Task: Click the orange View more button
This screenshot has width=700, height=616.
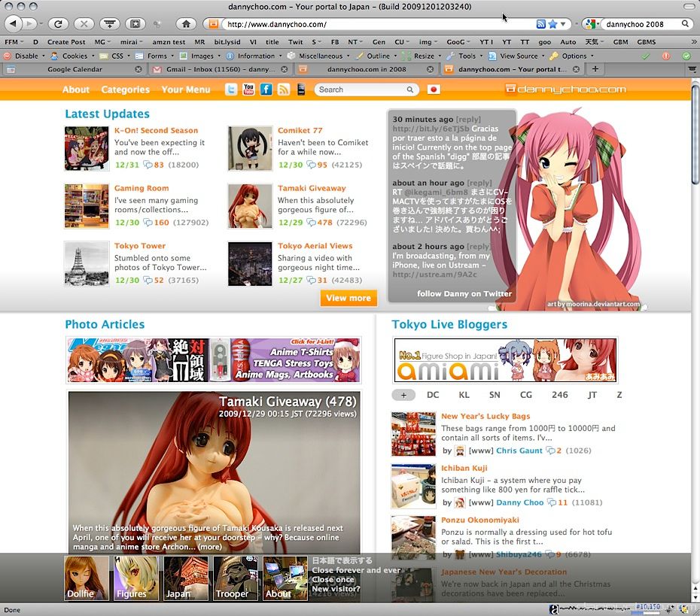Action: (x=348, y=298)
